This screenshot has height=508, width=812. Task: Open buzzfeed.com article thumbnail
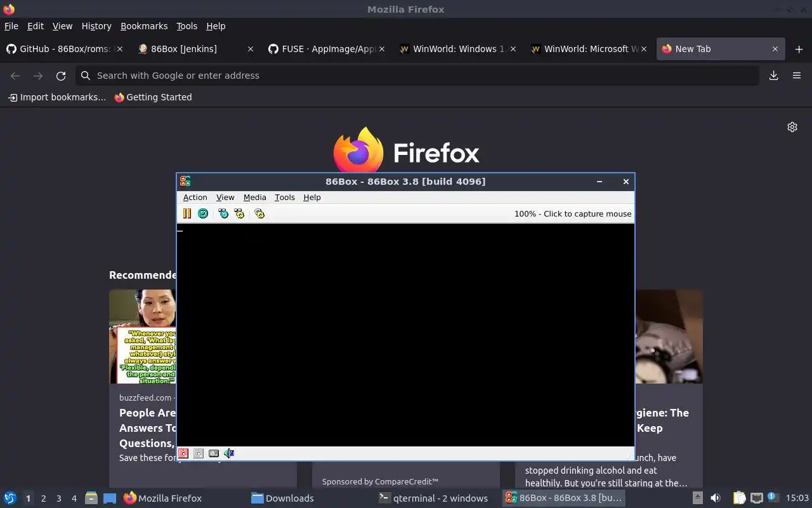click(143, 337)
